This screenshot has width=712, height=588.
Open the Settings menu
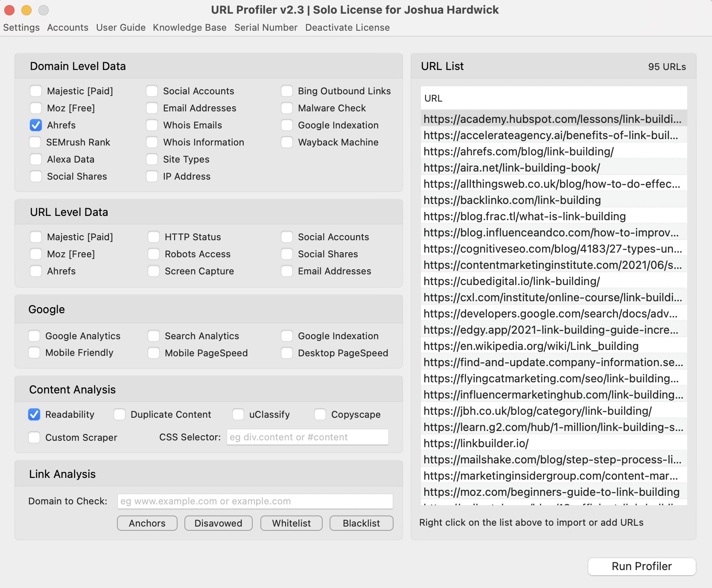point(21,27)
